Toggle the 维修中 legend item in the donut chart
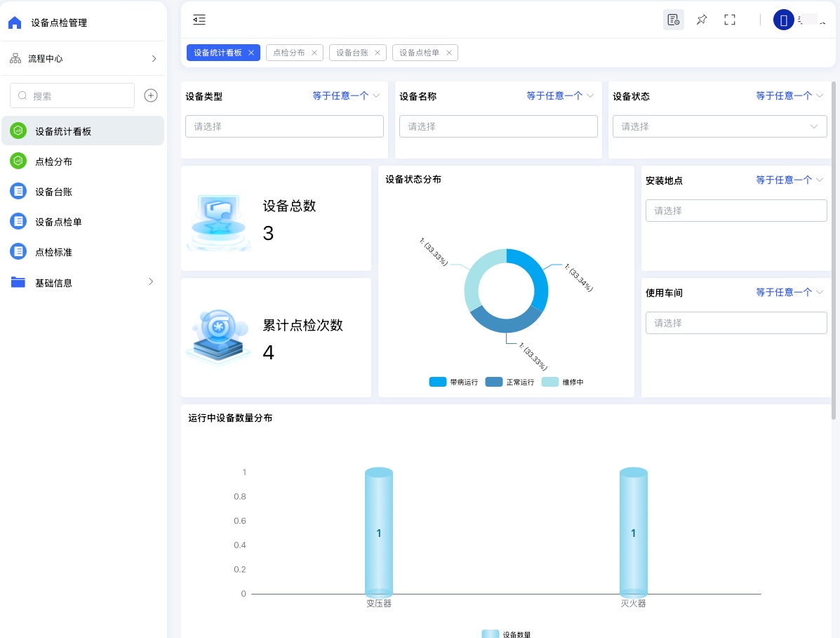 [x=563, y=383]
